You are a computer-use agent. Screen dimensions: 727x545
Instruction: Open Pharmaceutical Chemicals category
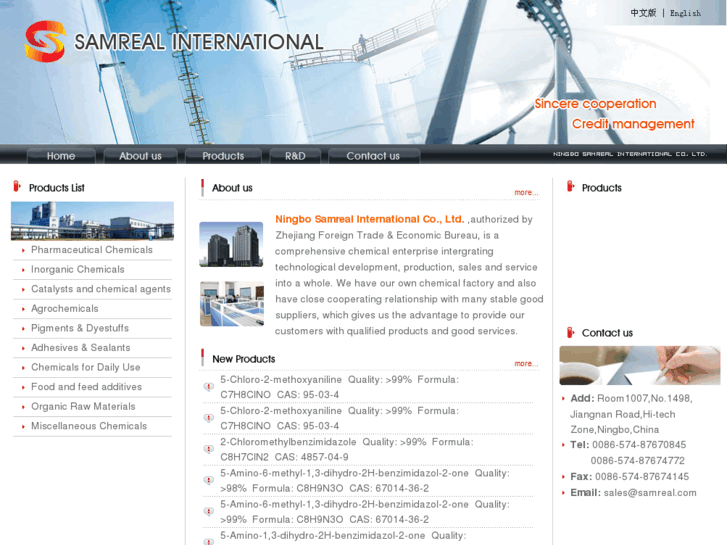pos(92,250)
